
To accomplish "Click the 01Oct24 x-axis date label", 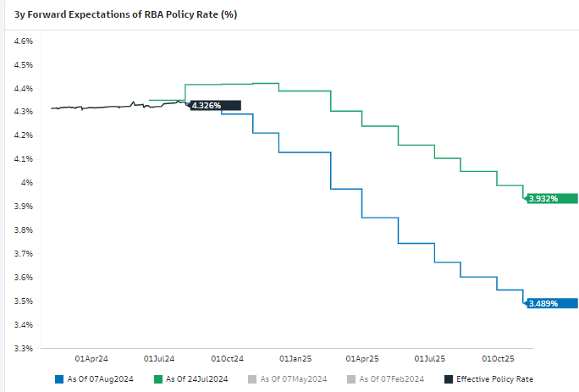I will (x=228, y=359).
